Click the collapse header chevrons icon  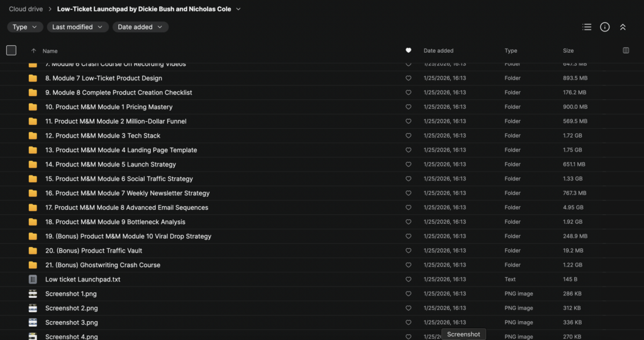[x=623, y=27]
